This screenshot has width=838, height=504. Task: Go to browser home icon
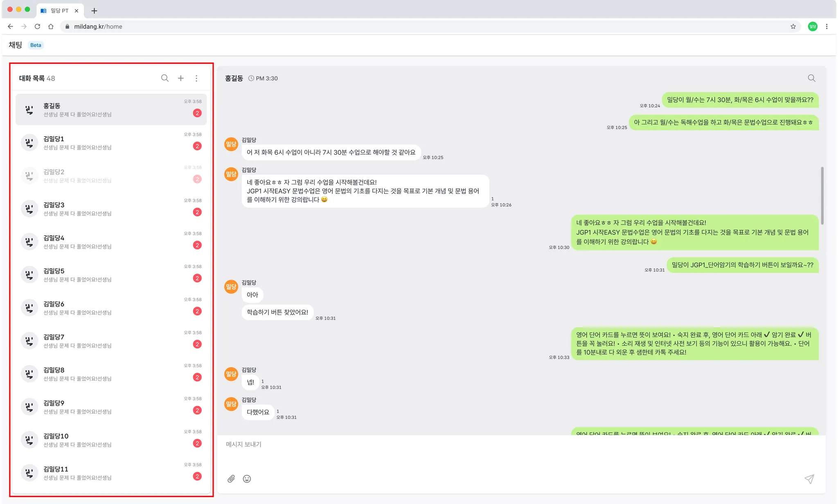(51, 27)
